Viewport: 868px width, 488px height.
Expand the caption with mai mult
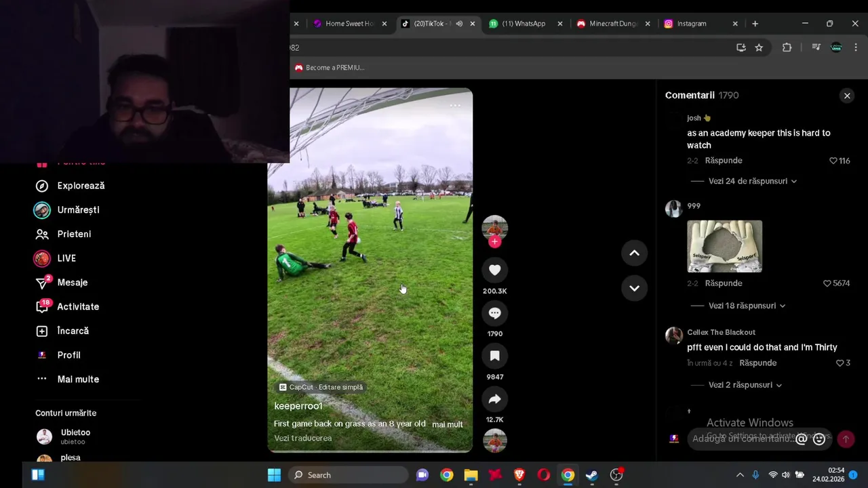tap(448, 424)
